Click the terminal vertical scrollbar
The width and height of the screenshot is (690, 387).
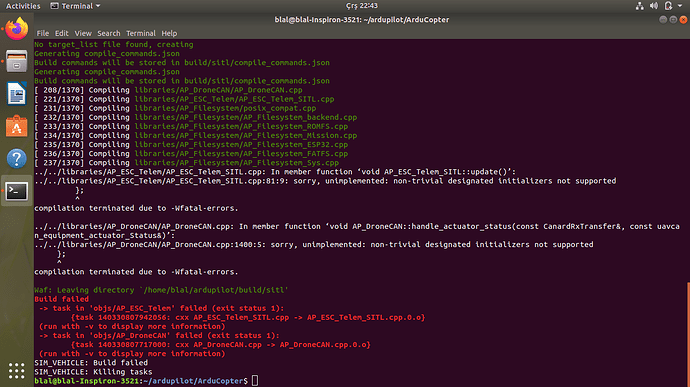[688, 334]
